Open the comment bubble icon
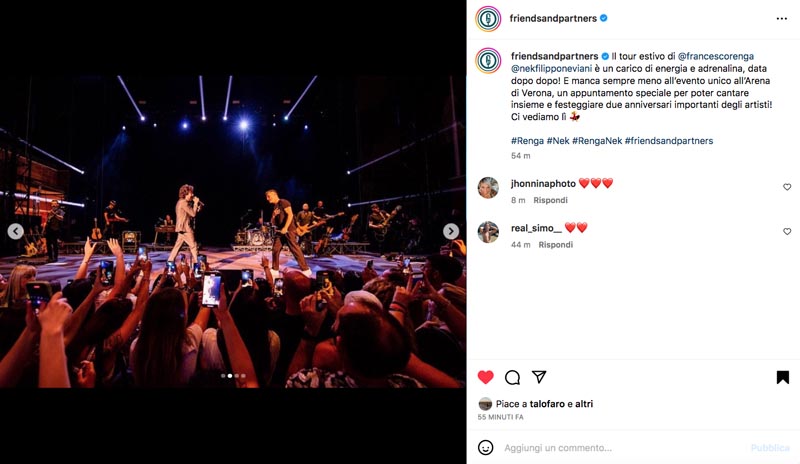 point(512,377)
